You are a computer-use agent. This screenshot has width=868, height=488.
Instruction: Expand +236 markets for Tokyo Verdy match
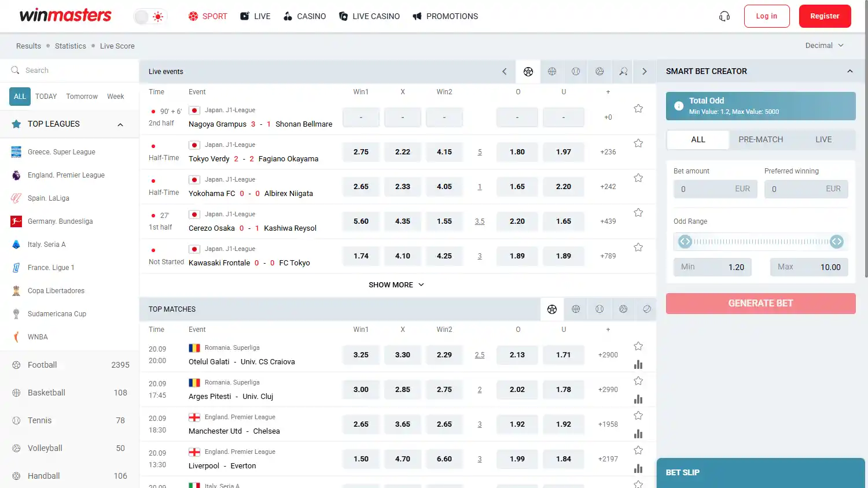click(608, 152)
